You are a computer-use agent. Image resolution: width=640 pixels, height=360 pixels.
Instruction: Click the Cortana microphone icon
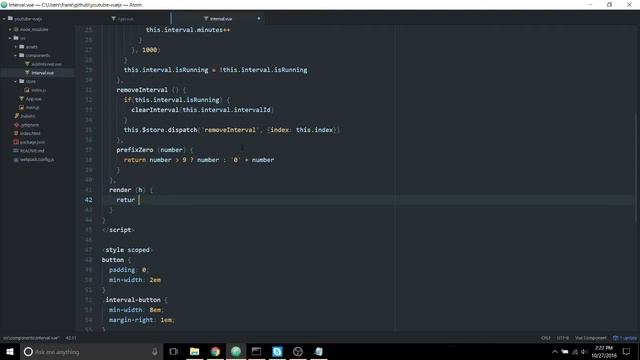click(x=155, y=351)
